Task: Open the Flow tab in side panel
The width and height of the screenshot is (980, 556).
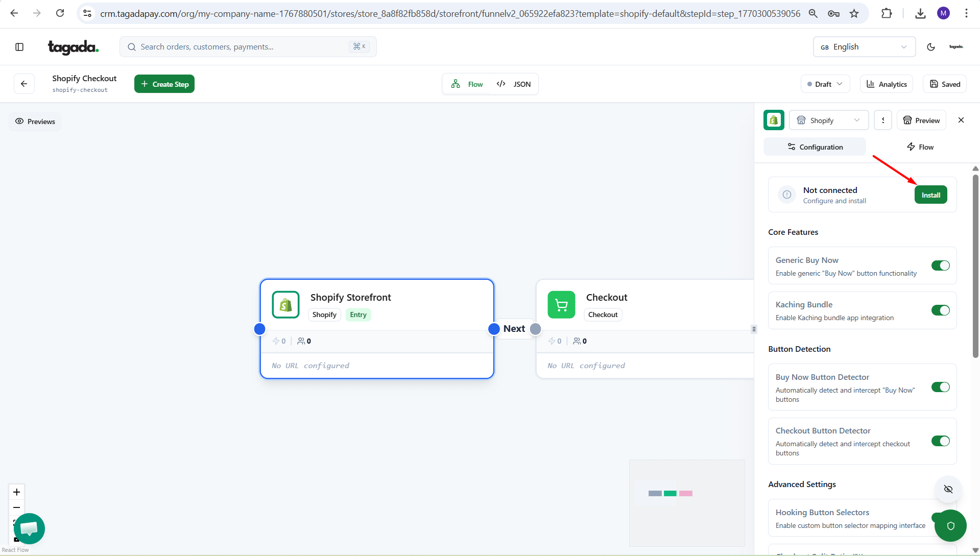Action: tap(920, 147)
